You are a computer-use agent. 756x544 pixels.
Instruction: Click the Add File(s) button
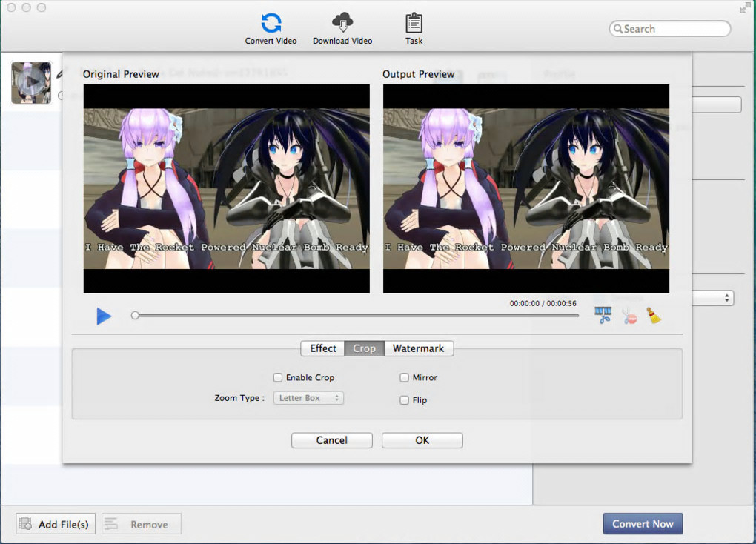point(56,524)
